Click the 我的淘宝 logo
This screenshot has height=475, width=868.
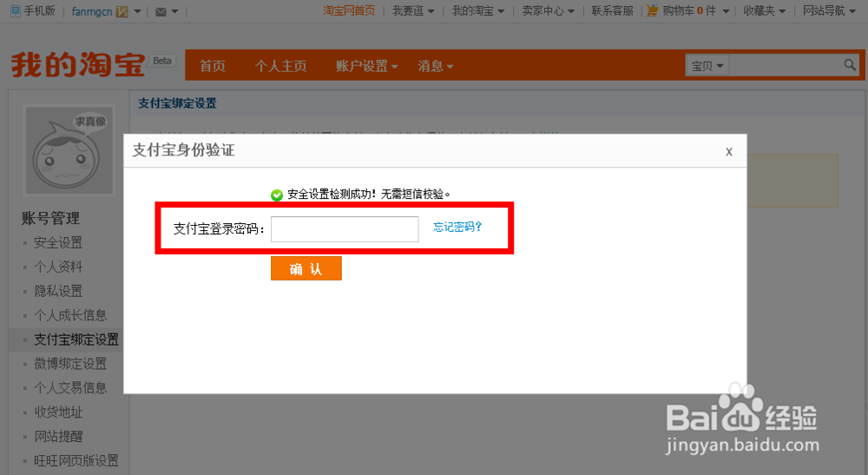tap(78, 65)
